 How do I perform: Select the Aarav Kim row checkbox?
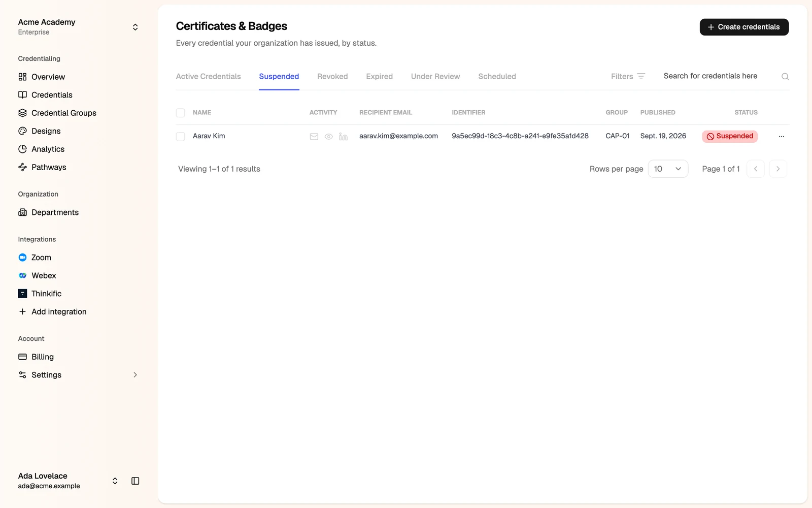click(180, 137)
